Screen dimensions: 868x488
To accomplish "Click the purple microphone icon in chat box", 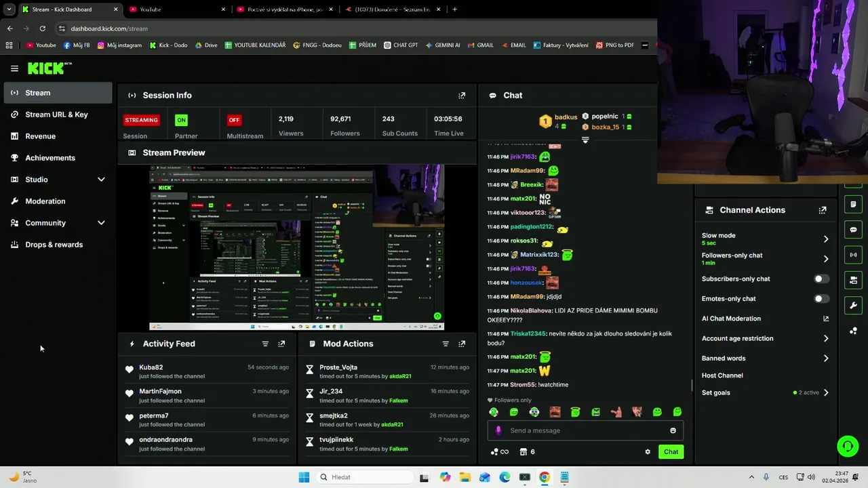I will pyautogui.click(x=498, y=430).
